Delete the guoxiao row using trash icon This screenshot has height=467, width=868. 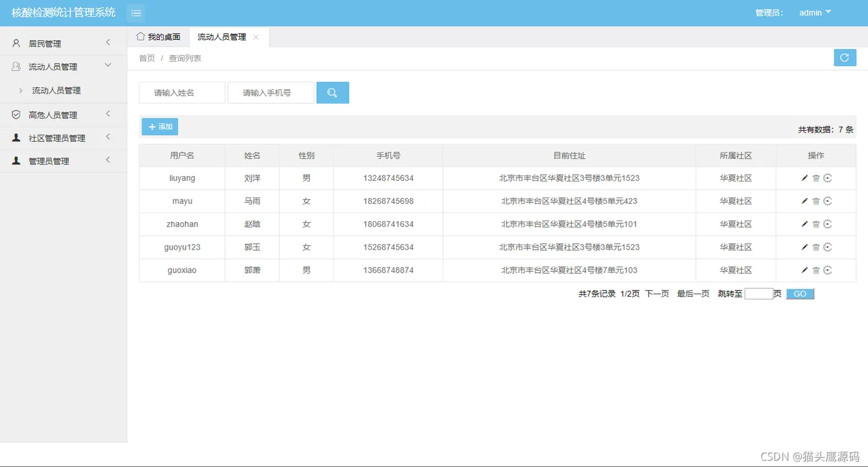click(x=816, y=270)
